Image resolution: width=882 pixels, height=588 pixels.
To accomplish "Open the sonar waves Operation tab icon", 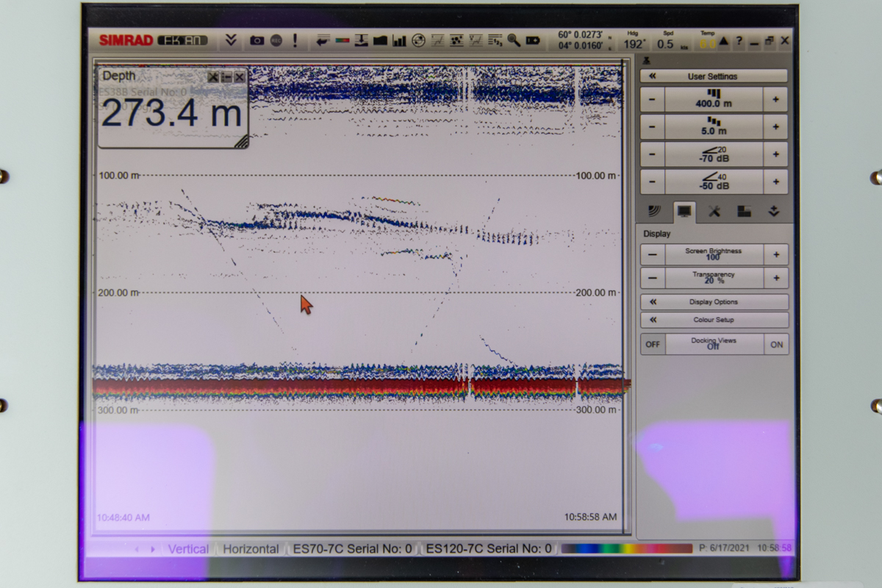I will [654, 212].
